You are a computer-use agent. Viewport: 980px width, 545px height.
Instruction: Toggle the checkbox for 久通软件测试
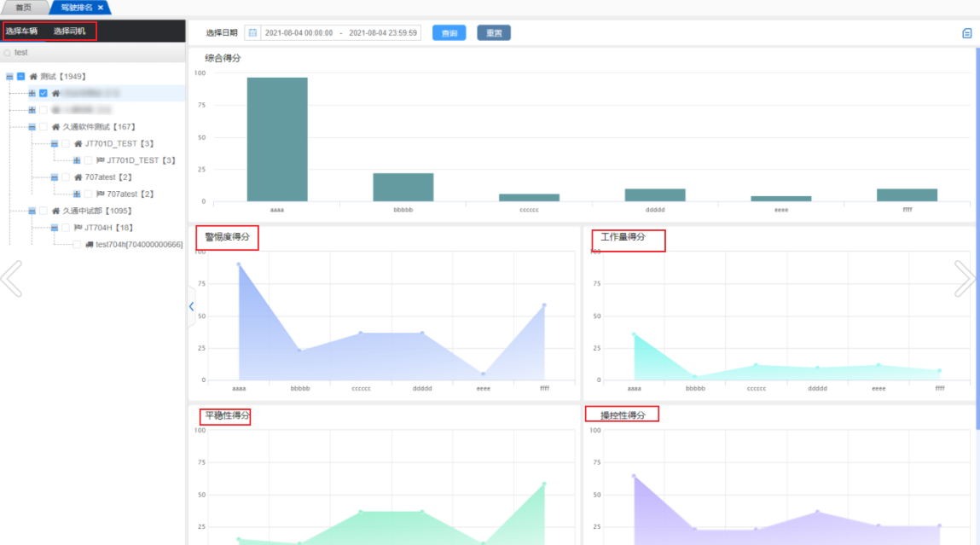coord(43,127)
